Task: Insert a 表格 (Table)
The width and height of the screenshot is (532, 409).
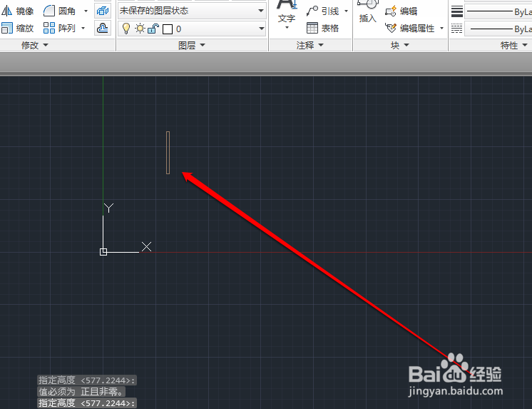Action: (x=322, y=29)
